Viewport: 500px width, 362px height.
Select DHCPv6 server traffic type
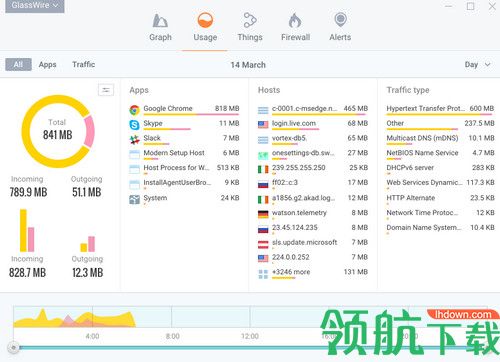(x=410, y=167)
